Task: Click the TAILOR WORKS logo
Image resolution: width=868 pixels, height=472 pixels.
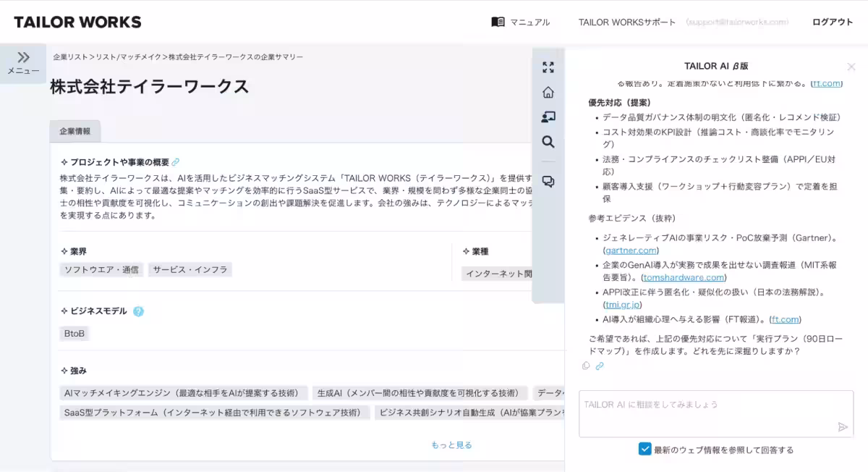Action: coord(77,22)
